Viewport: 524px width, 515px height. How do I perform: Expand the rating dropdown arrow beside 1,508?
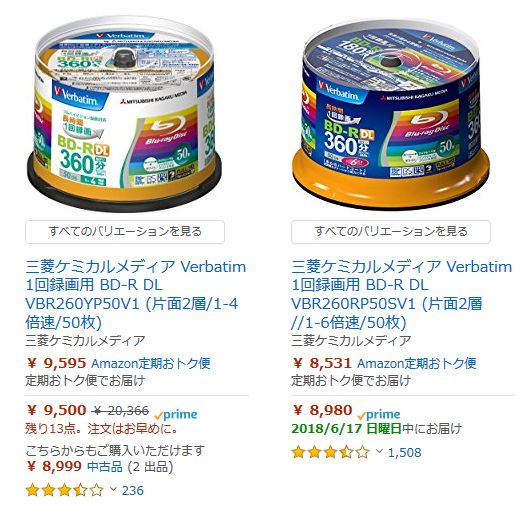379,452
